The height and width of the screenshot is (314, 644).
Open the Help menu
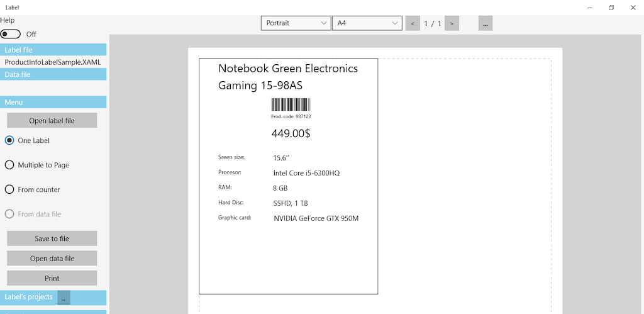tap(8, 20)
